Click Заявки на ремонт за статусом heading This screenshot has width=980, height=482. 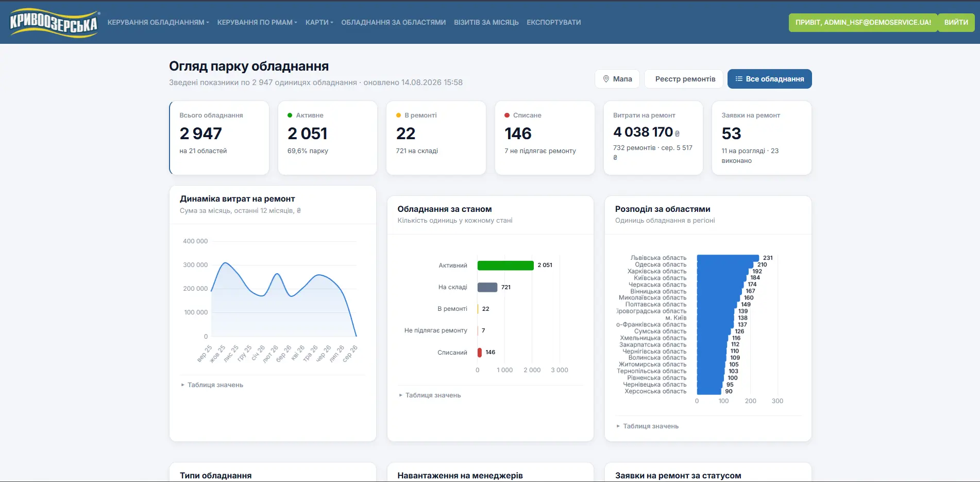[678, 475]
